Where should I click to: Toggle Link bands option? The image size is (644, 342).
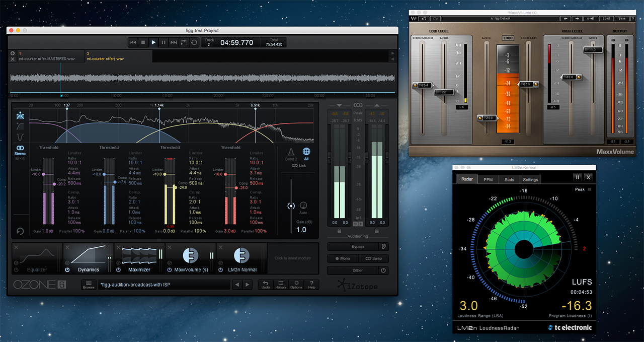pyautogui.click(x=299, y=166)
